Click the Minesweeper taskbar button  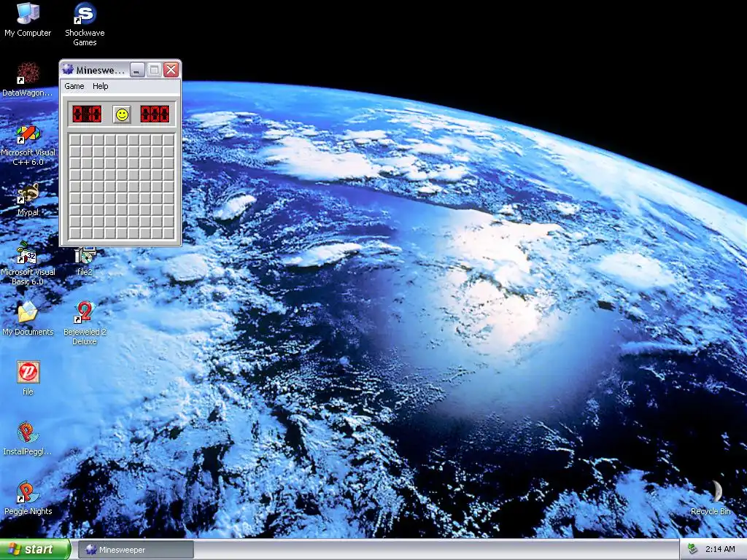point(136,550)
